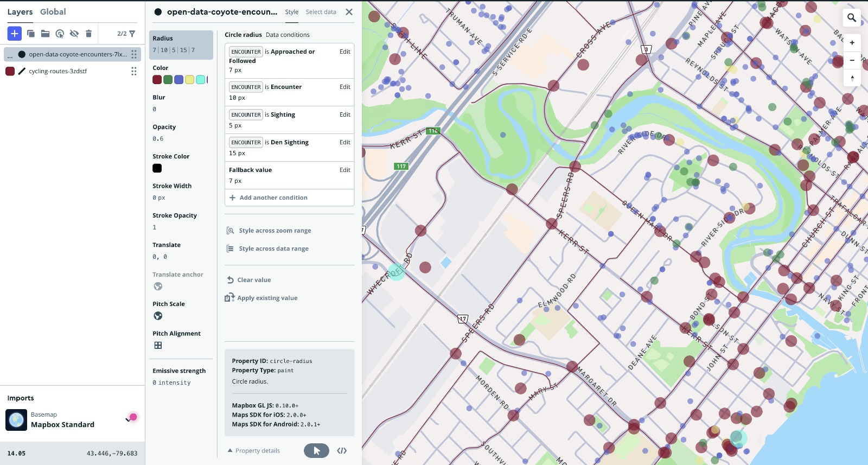Delete layer using the trash icon

pos(88,34)
